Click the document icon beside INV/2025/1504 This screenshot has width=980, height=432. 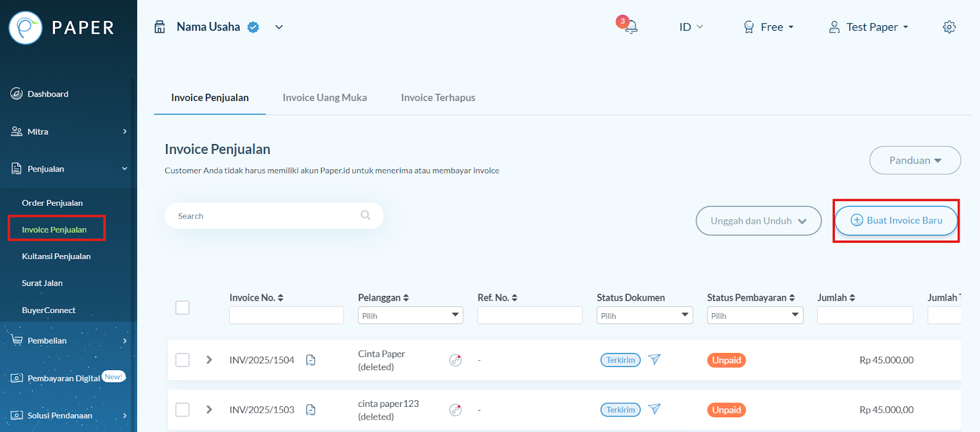[311, 360]
